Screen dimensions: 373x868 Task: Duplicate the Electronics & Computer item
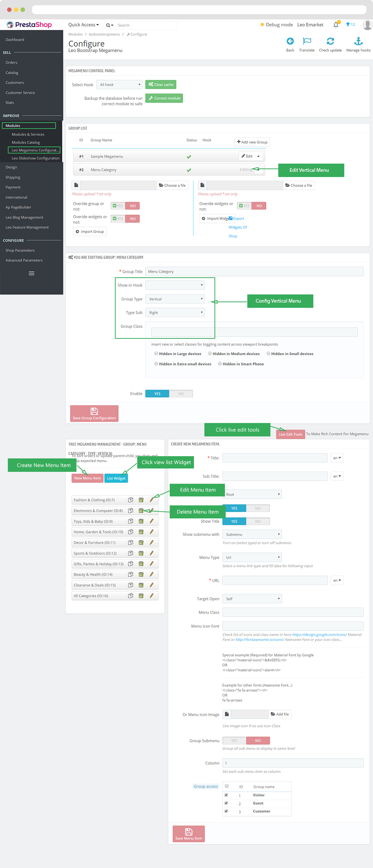point(131,511)
